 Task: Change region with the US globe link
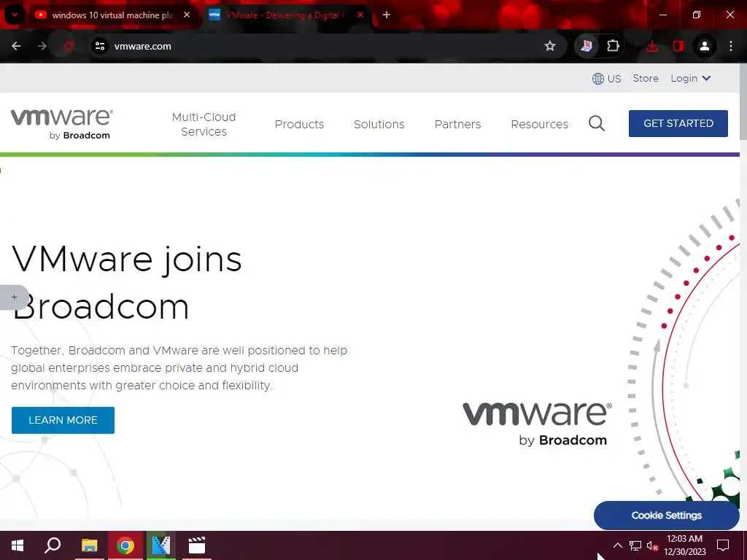pos(606,79)
